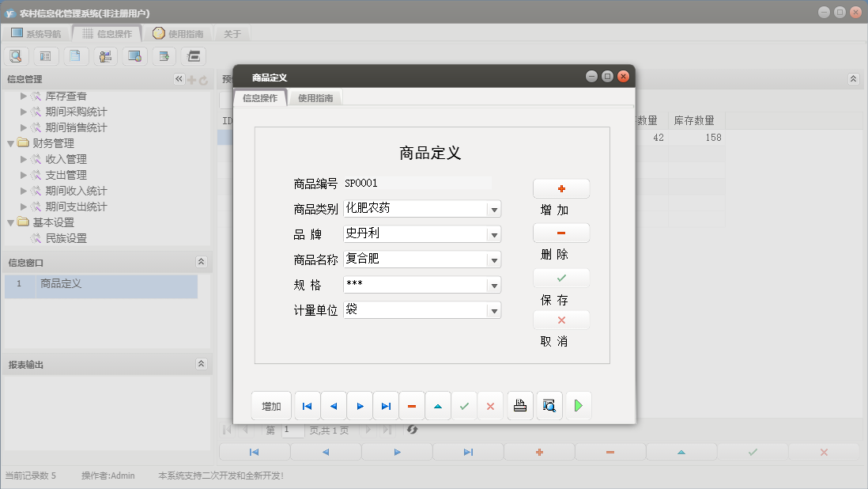
Task: Open print preview with the magnifier icon
Action: pyautogui.click(x=549, y=406)
